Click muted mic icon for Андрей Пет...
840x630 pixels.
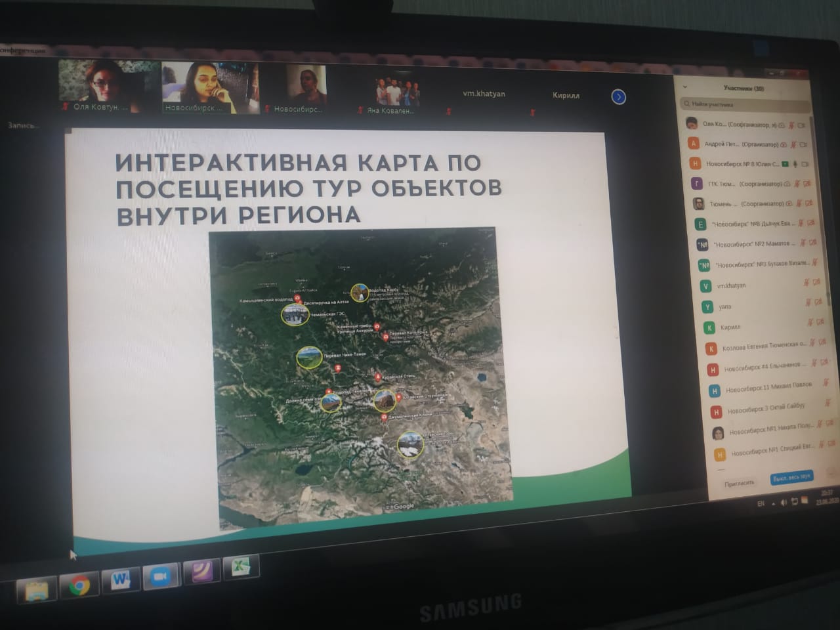coord(793,144)
